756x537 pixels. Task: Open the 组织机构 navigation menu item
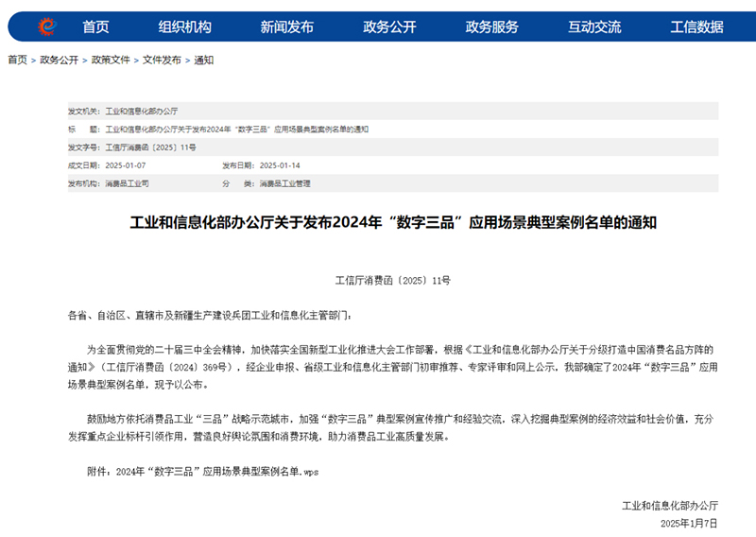[x=185, y=27]
